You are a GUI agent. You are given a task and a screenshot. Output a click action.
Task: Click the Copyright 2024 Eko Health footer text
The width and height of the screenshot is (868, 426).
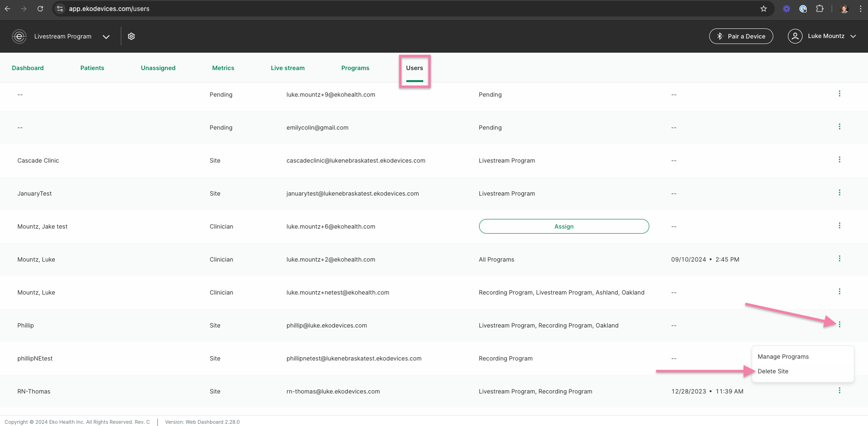[77, 422]
